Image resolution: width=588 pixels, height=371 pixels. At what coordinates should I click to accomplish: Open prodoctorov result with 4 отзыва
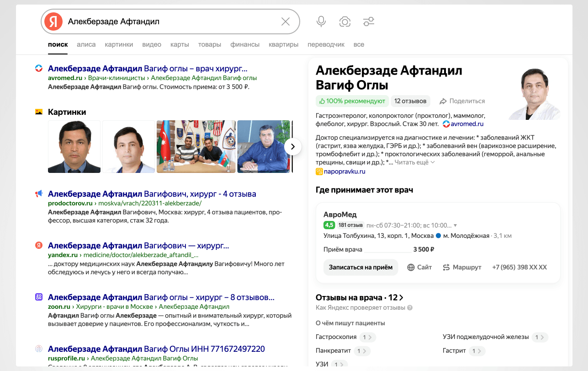(152, 194)
